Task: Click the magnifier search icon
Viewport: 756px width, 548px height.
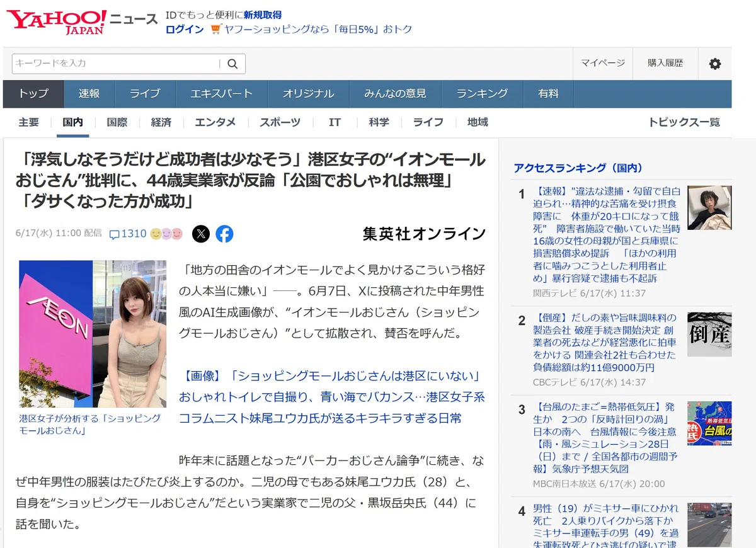Action: click(x=232, y=64)
